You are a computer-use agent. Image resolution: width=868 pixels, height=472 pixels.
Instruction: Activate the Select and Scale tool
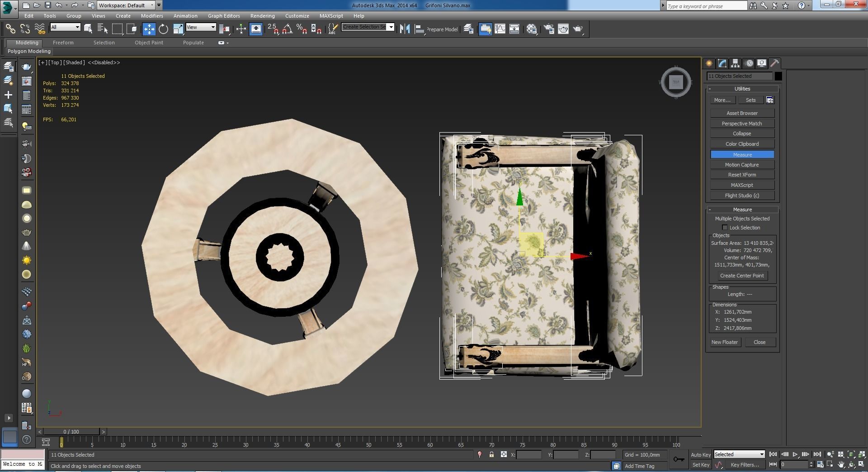[x=178, y=29]
